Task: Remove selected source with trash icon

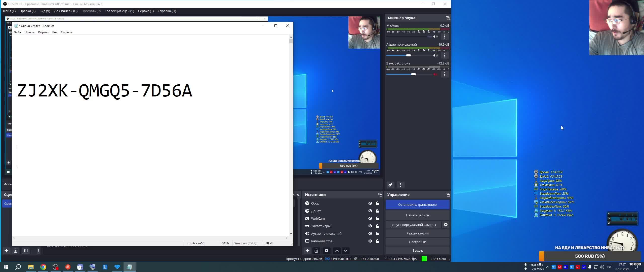Action: 316,251
